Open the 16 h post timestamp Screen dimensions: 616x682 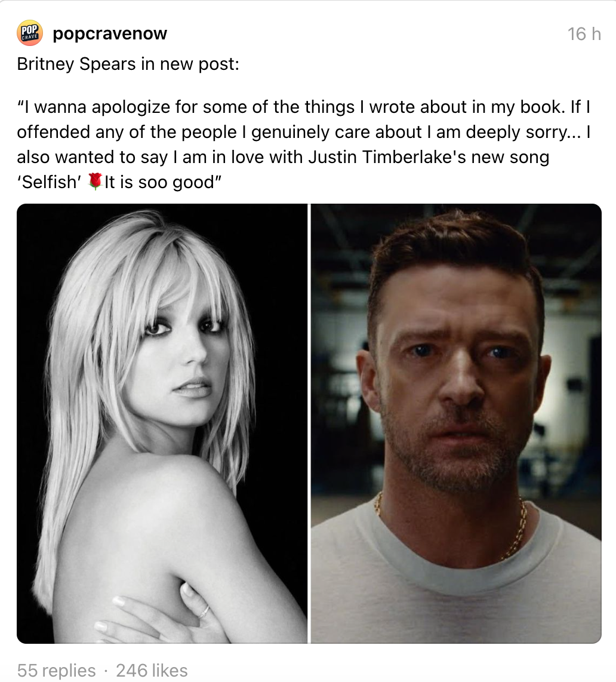pyautogui.click(x=584, y=34)
